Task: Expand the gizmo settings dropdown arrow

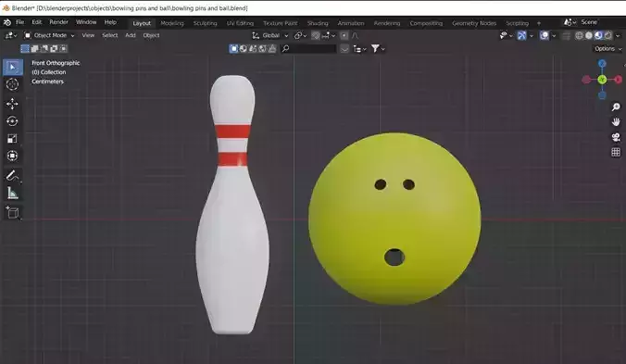Action: tap(532, 36)
